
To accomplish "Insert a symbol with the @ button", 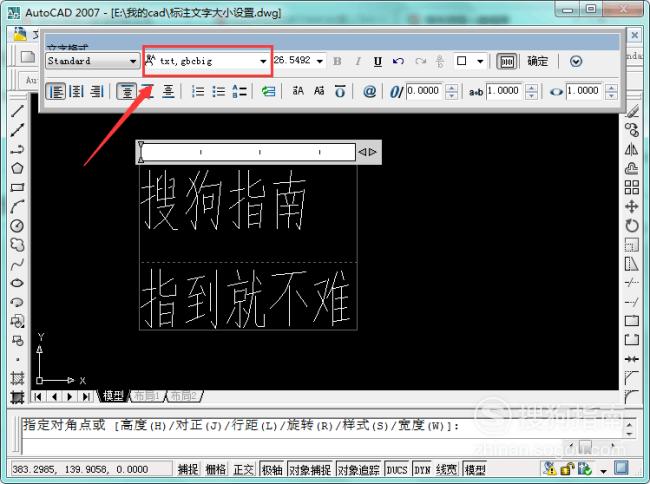I will (369, 91).
